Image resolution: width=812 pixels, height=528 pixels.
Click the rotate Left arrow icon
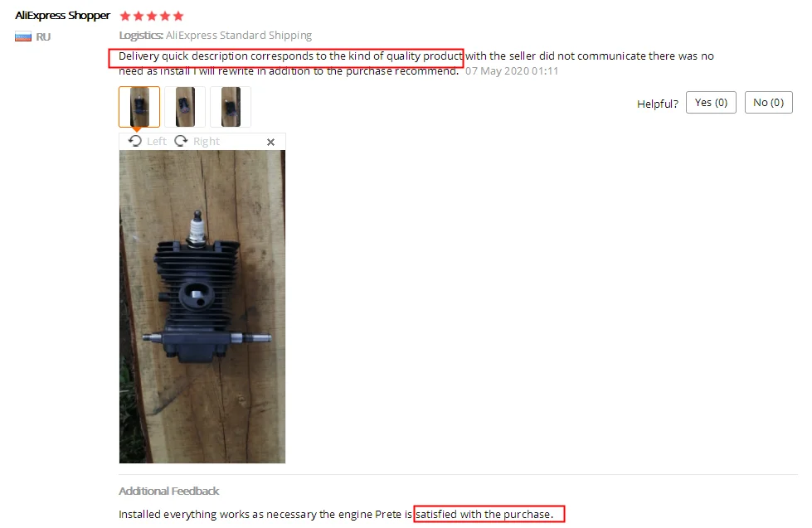coord(135,141)
